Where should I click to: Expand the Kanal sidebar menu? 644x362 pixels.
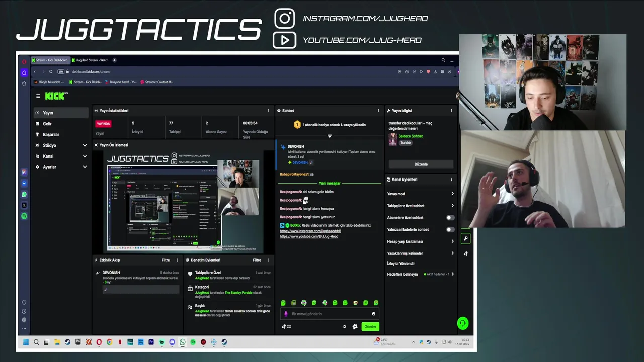pyautogui.click(x=61, y=156)
